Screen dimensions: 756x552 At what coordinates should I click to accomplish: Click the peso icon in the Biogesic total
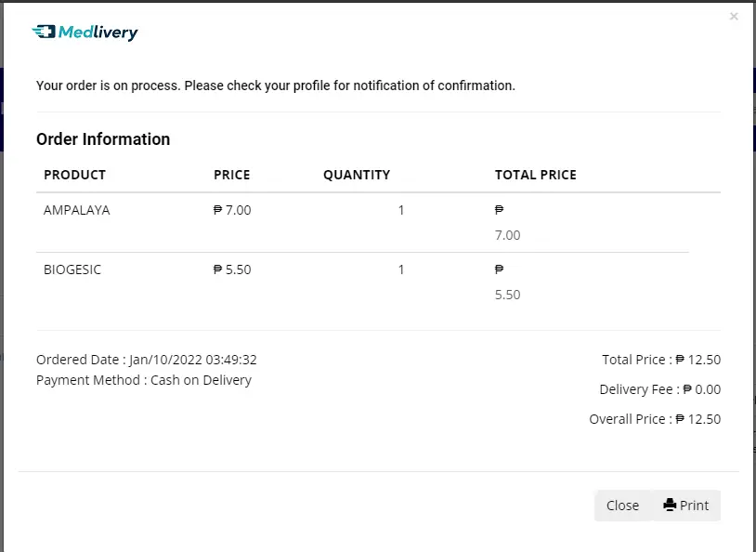pos(499,269)
